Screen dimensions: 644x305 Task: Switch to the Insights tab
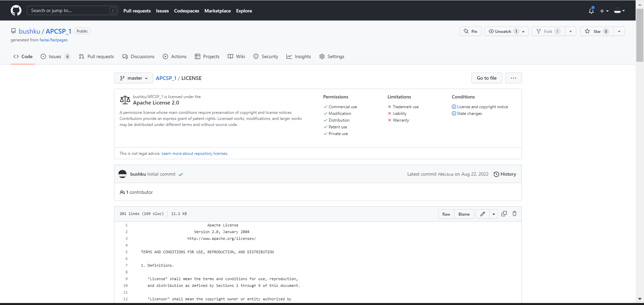coord(299,56)
